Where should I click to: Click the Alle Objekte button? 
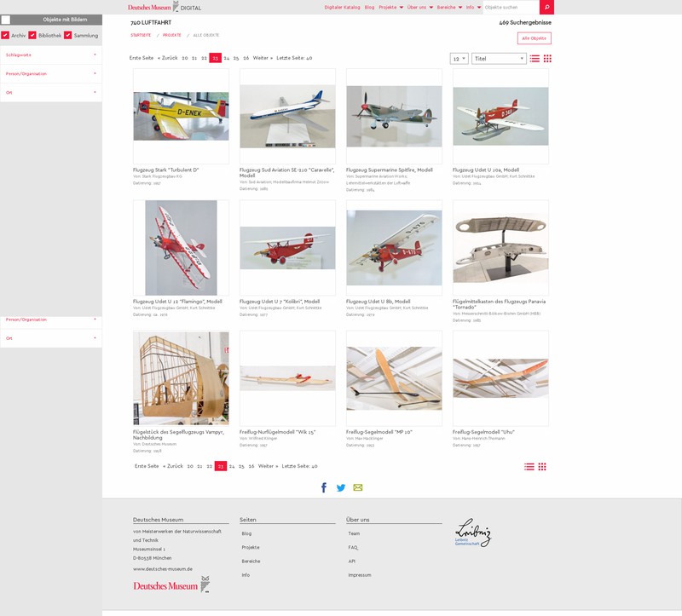[x=535, y=38]
